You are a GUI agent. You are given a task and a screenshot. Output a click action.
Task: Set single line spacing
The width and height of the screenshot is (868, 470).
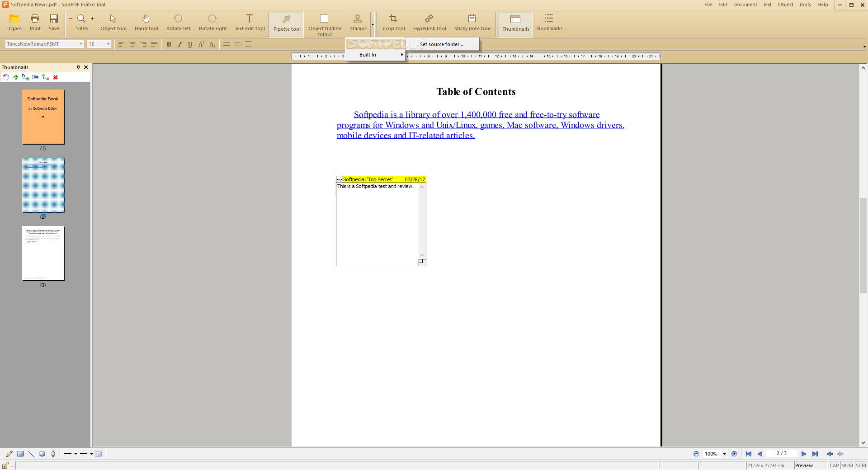[226, 44]
